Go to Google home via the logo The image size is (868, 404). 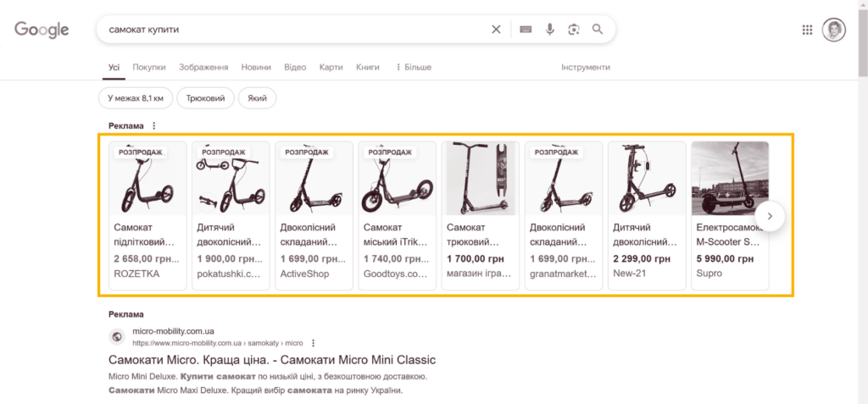pos(42,30)
